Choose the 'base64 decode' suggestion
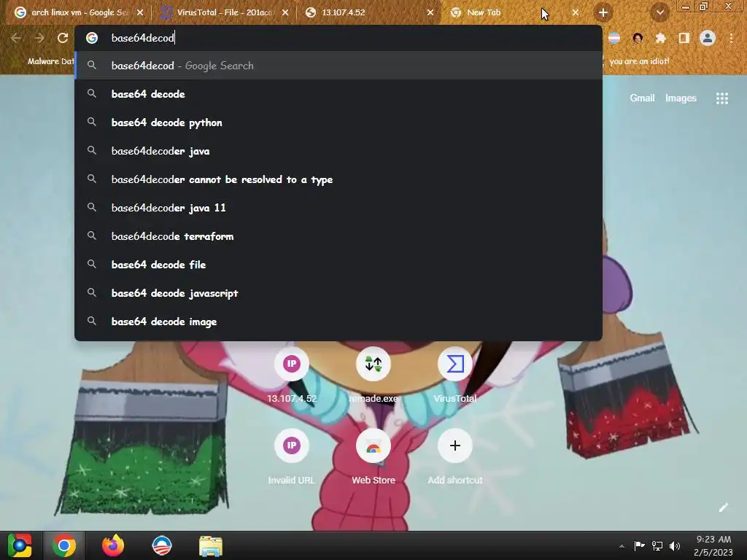 click(x=338, y=94)
